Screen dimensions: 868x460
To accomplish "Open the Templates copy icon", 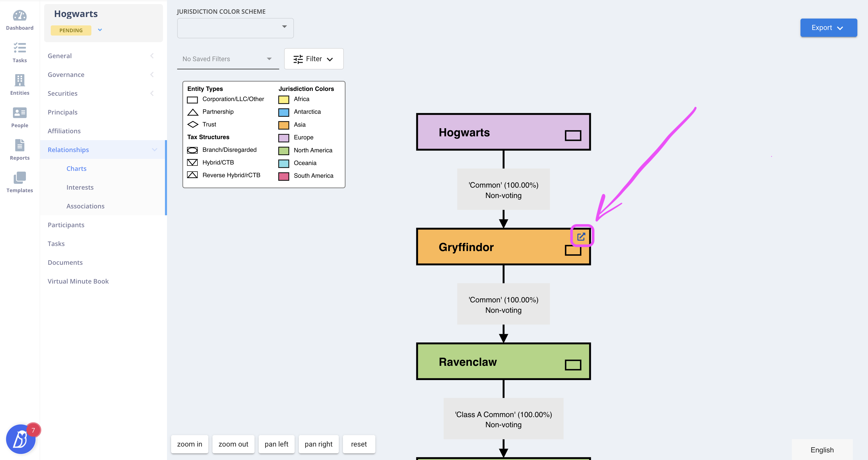I will (x=20, y=178).
